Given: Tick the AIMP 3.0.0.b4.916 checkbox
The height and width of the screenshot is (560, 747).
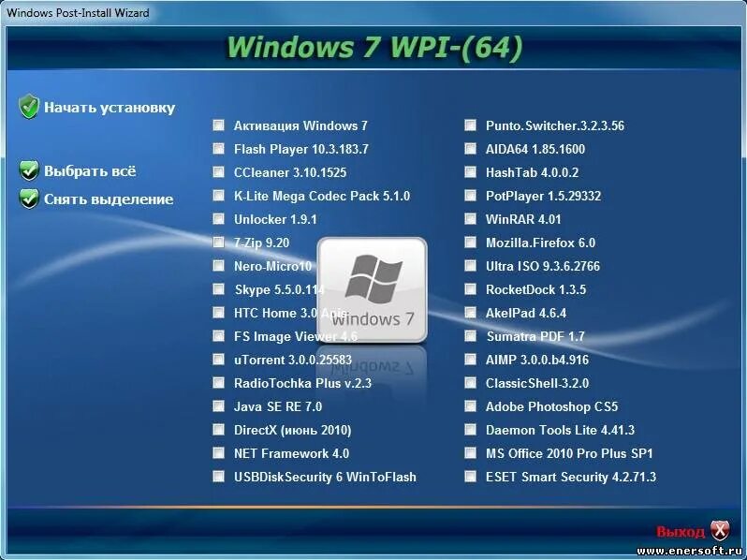Looking at the screenshot, I should pyautogui.click(x=470, y=360).
